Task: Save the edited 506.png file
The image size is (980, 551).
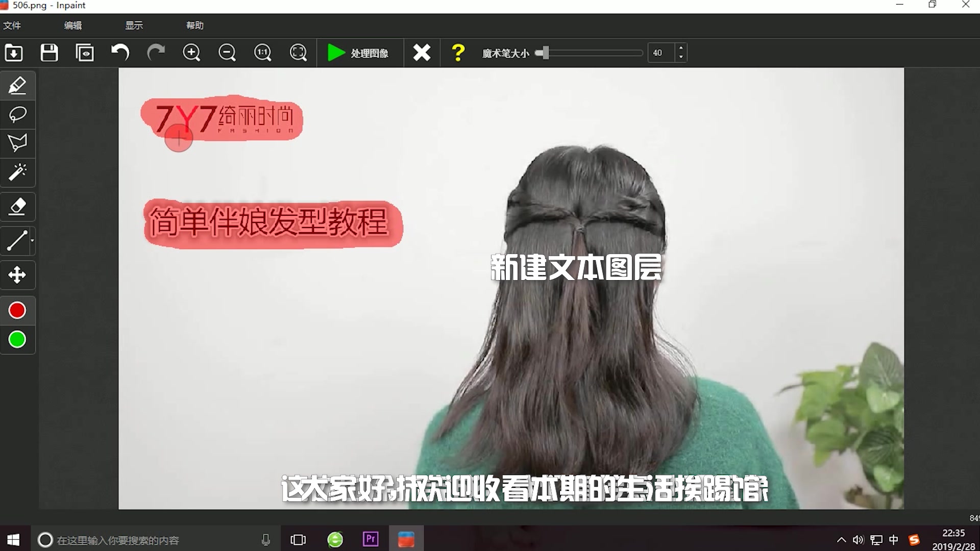Action: pyautogui.click(x=49, y=53)
